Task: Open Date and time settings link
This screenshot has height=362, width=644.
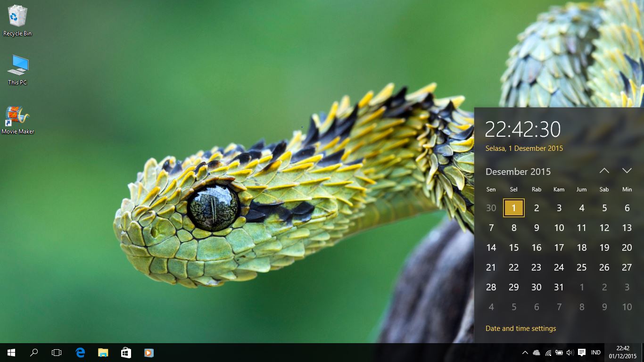Action: [520, 329]
